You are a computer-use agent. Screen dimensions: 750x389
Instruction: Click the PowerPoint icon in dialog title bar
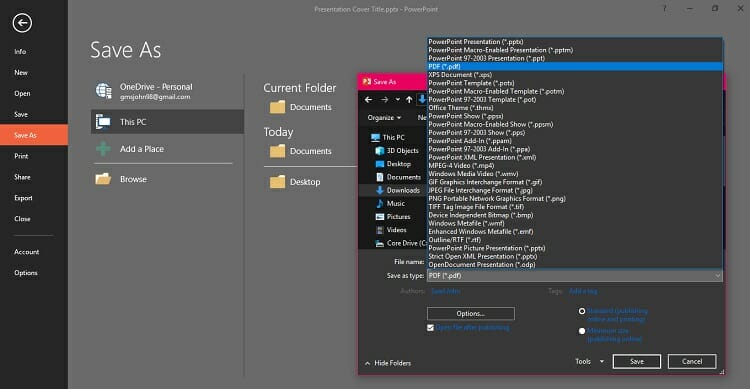pos(367,82)
